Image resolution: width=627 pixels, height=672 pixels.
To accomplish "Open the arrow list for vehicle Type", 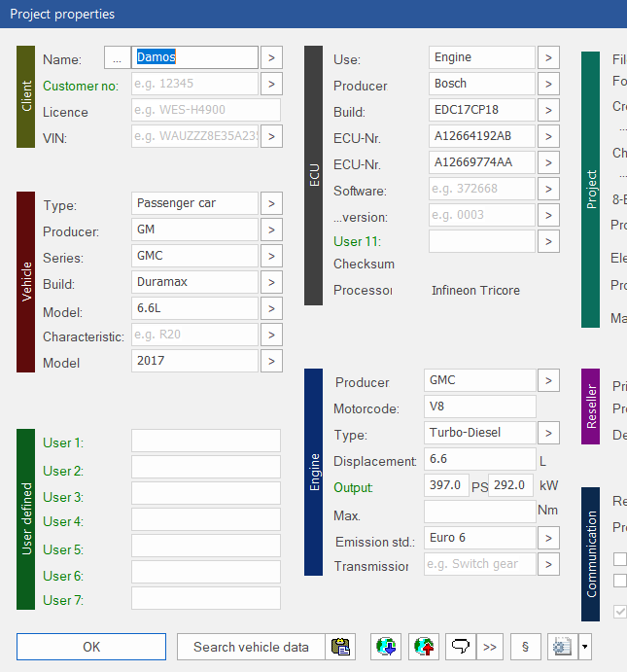I will [271, 203].
